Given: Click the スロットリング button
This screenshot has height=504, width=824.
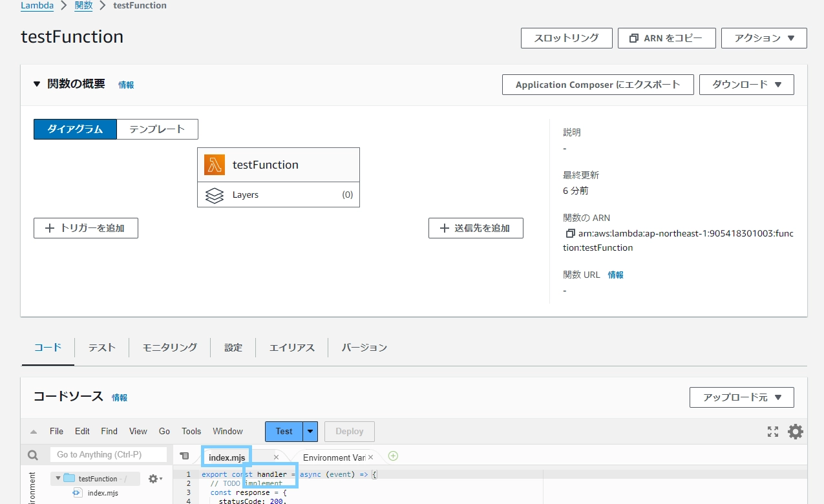Looking at the screenshot, I should [x=567, y=38].
